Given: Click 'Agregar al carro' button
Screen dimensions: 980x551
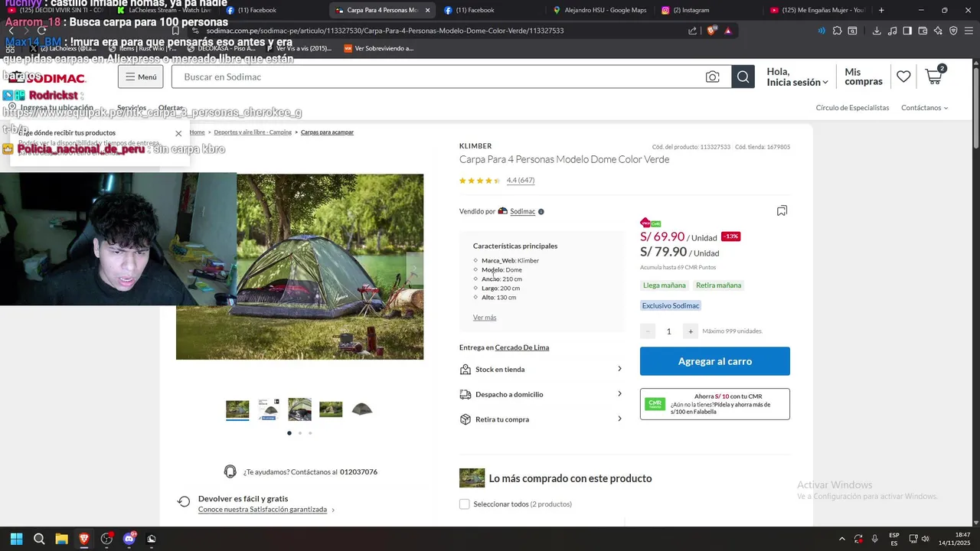Looking at the screenshot, I should point(715,361).
